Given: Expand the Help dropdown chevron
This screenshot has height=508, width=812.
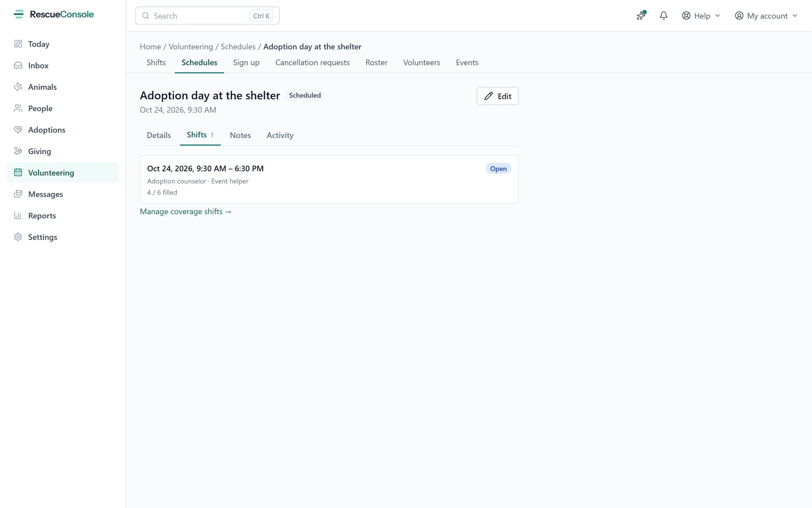Looking at the screenshot, I should click(718, 16).
